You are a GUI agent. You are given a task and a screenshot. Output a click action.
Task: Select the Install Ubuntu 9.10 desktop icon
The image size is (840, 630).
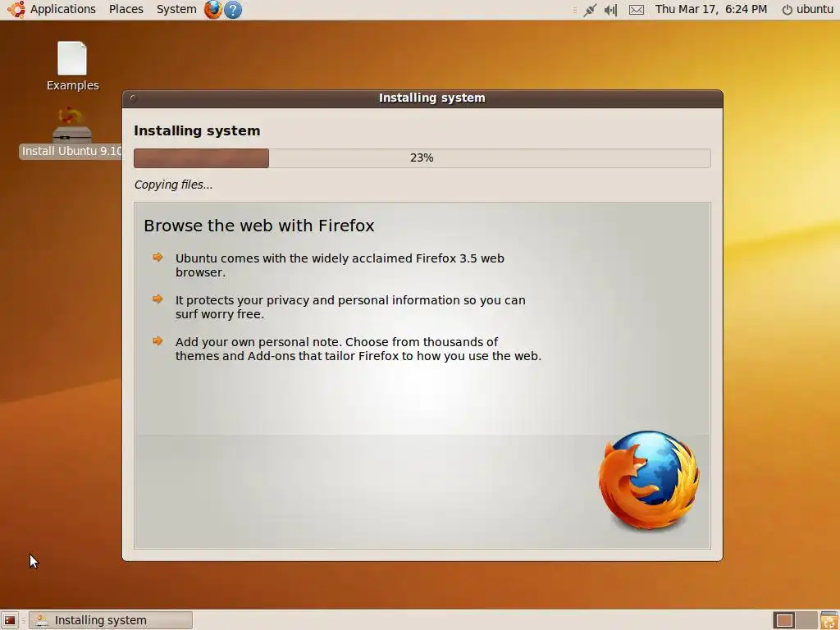(x=72, y=133)
